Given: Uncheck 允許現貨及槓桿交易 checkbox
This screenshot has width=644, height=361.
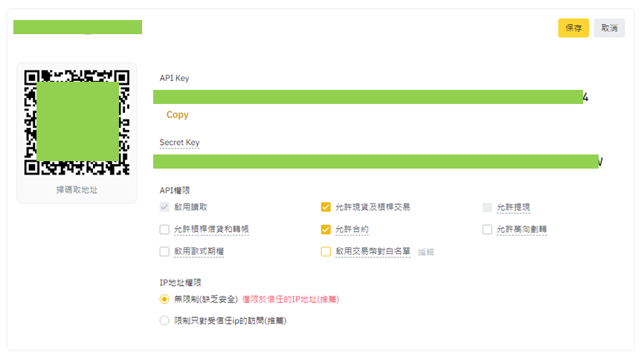Looking at the screenshot, I should (x=326, y=207).
